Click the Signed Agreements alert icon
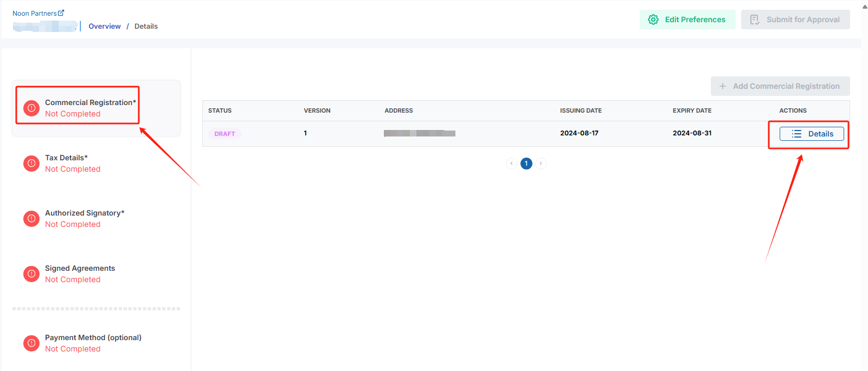Viewport: 868px width, 371px height. point(31,274)
